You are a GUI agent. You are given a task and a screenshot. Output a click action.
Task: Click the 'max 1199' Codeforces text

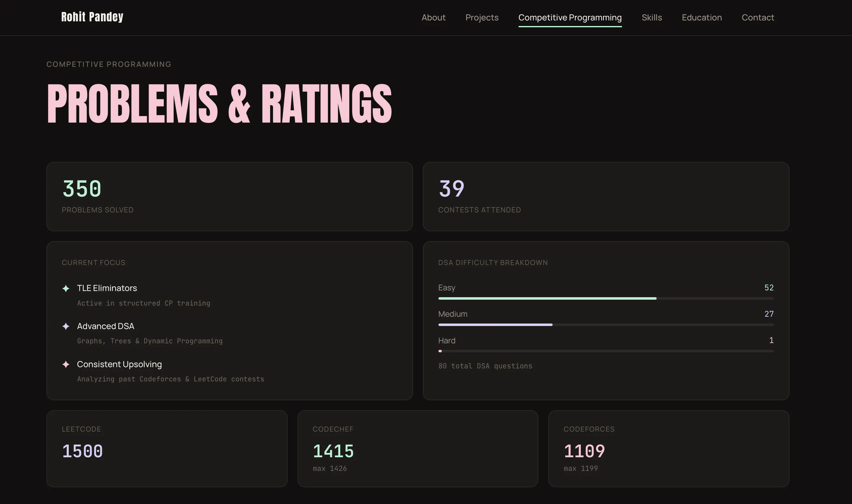tap(581, 469)
